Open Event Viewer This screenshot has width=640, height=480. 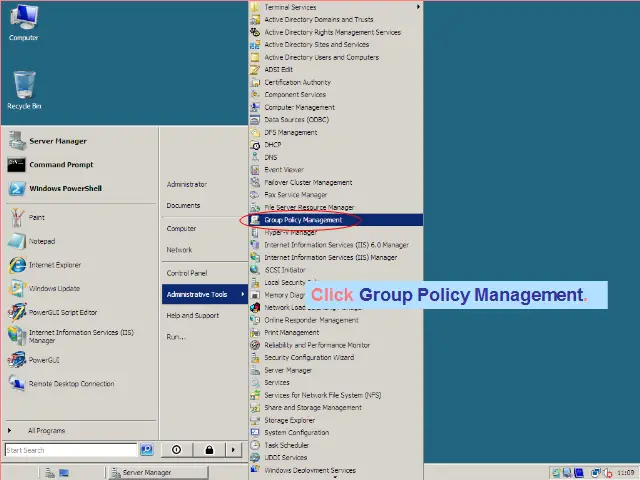pos(336,170)
